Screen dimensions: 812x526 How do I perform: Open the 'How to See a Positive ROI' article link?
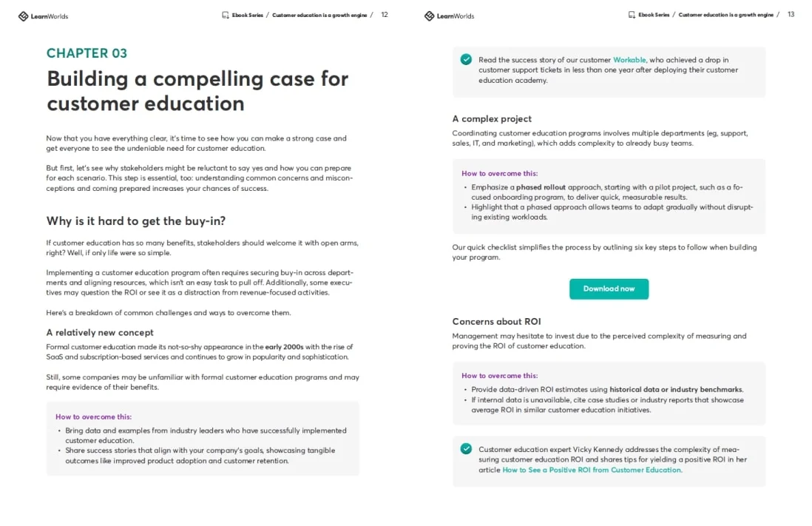(592, 470)
